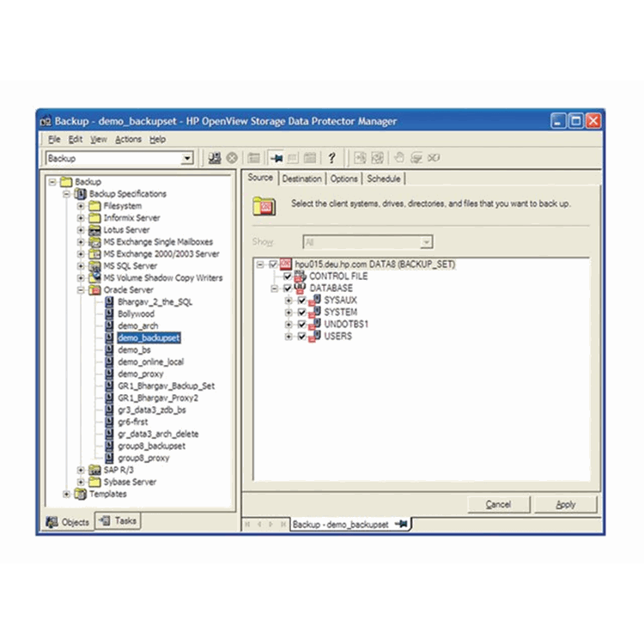Open the Show filter dropdown
Screen dimensions: 644x644
[x=426, y=242]
